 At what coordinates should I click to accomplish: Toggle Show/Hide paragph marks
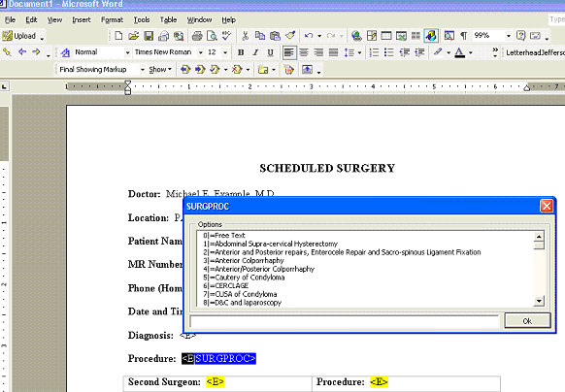coord(464,36)
